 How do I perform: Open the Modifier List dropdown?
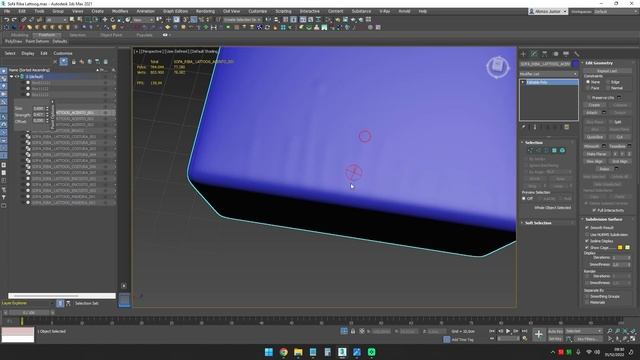coord(549,74)
